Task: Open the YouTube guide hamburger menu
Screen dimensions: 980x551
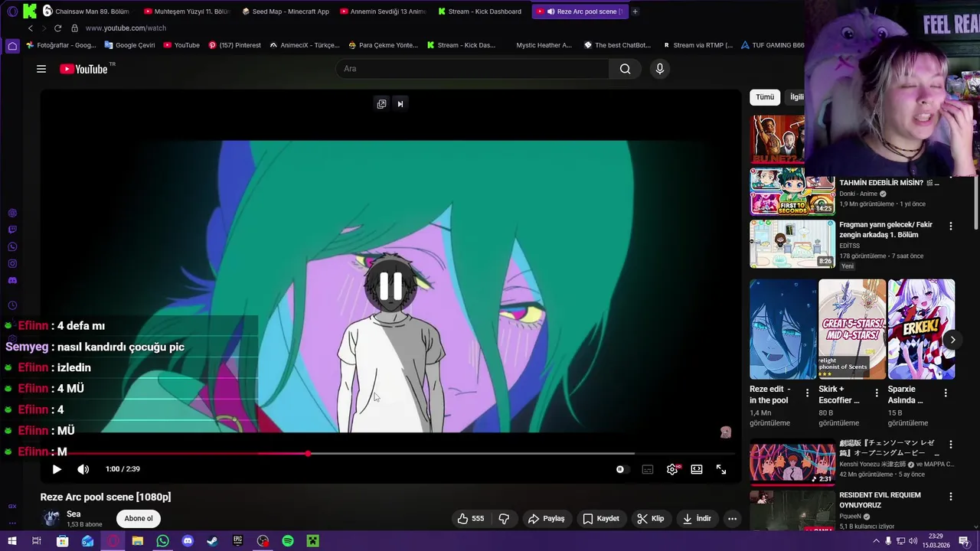Action: pos(41,69)
